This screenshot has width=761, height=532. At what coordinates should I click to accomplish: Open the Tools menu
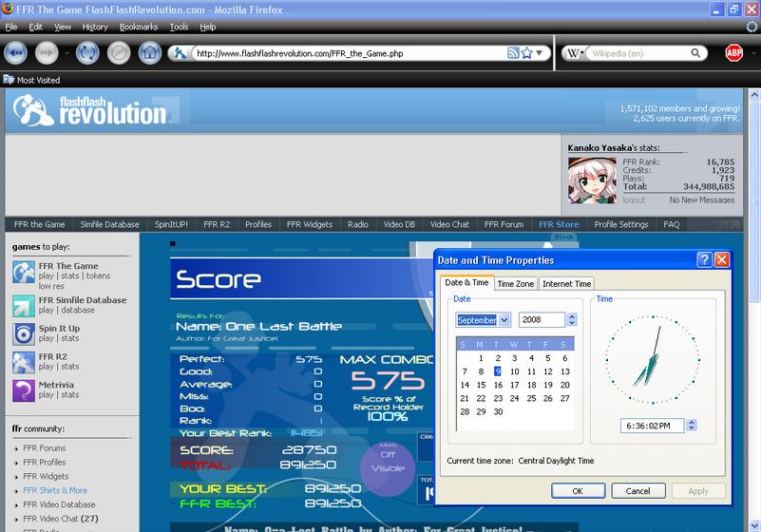coord(179,27)
